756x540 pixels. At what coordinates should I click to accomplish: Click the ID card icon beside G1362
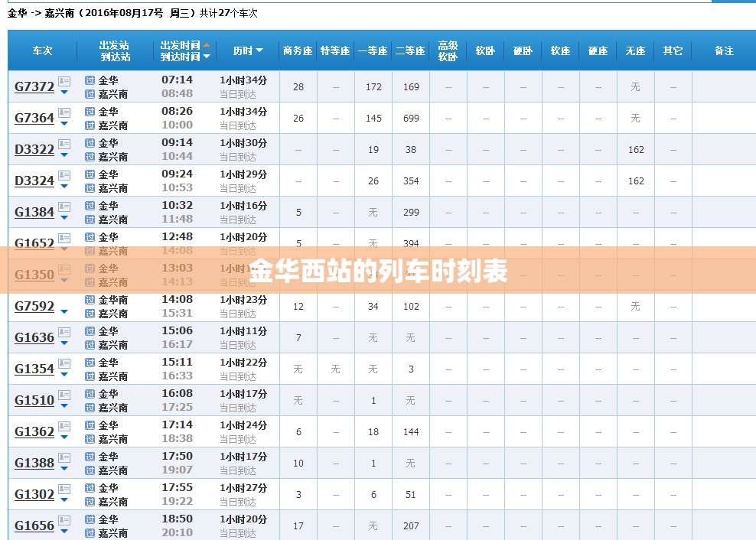click(64, 426)
